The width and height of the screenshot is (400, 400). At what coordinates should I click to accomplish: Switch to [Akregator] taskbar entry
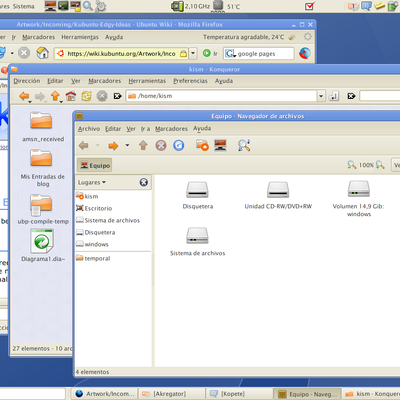click(172, 394)
